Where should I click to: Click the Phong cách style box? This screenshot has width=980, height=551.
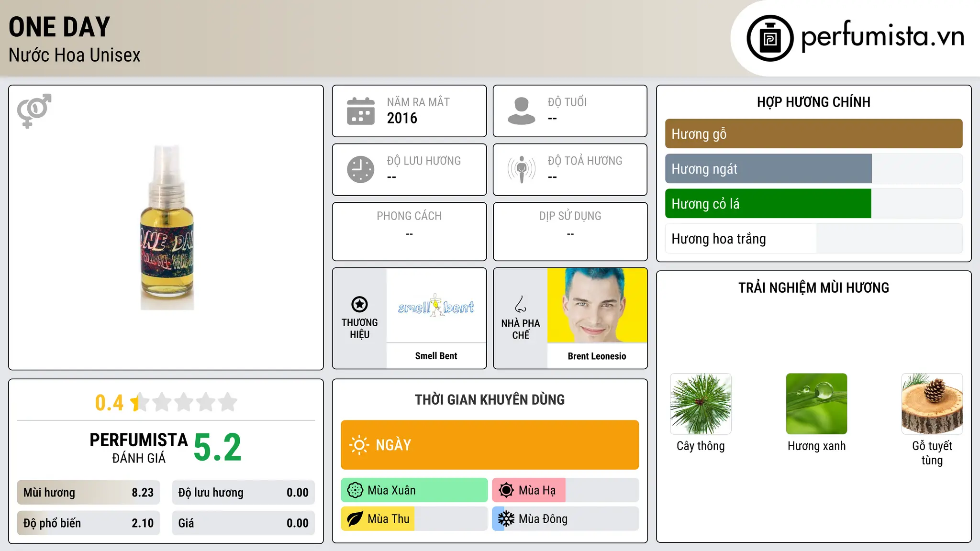(409, 231)
